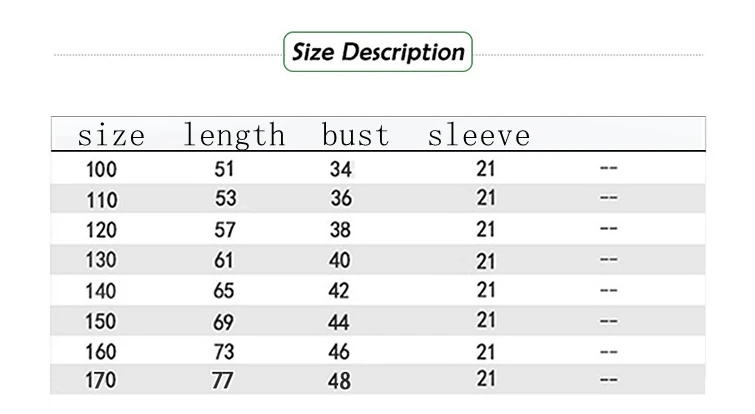
Task: Choose the size 130 row label
Action: pyautogui.click(x=101, y=260)
